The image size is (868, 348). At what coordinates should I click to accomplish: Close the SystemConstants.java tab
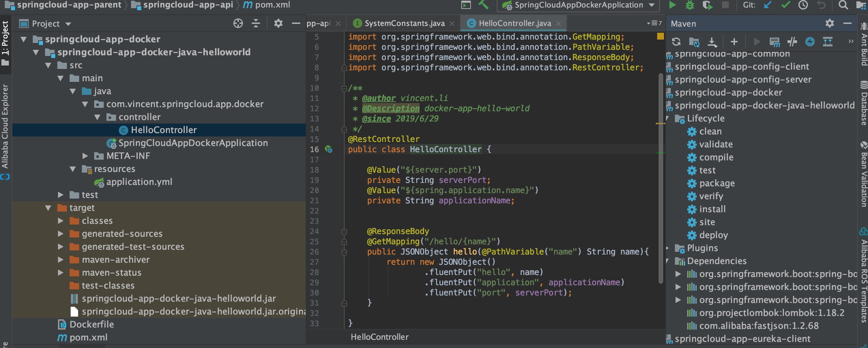point(452,23)
